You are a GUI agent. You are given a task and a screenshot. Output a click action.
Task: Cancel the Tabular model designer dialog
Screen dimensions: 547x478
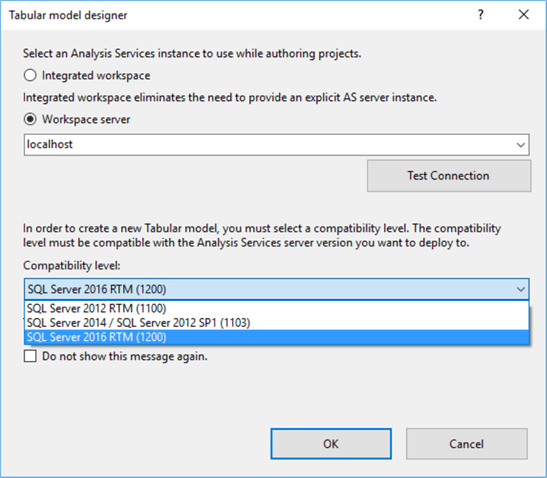pos(467,444)
